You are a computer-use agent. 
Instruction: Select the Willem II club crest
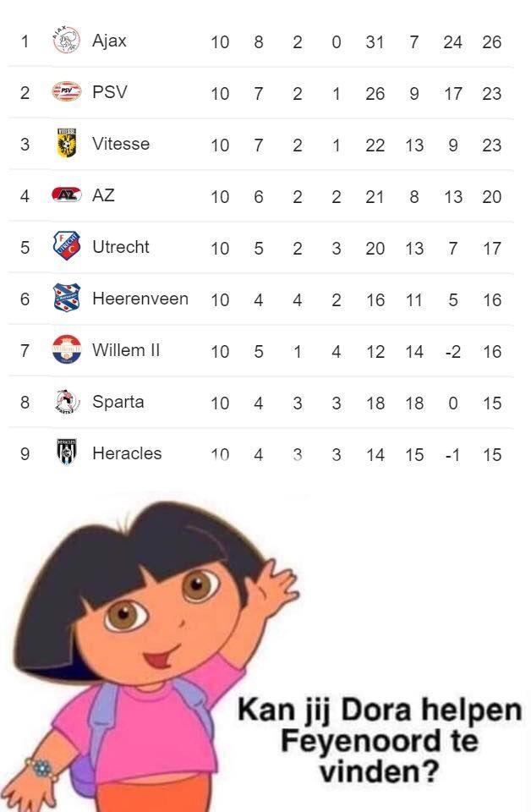(66, 349)
